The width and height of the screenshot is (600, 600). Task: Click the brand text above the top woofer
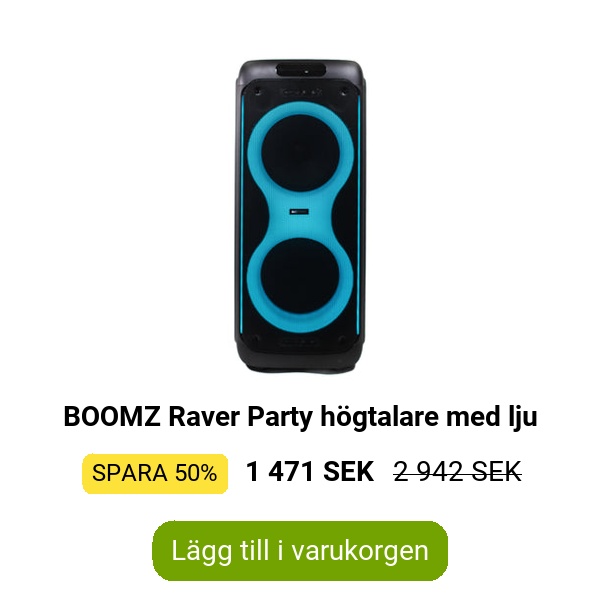(x=301, y=92)
